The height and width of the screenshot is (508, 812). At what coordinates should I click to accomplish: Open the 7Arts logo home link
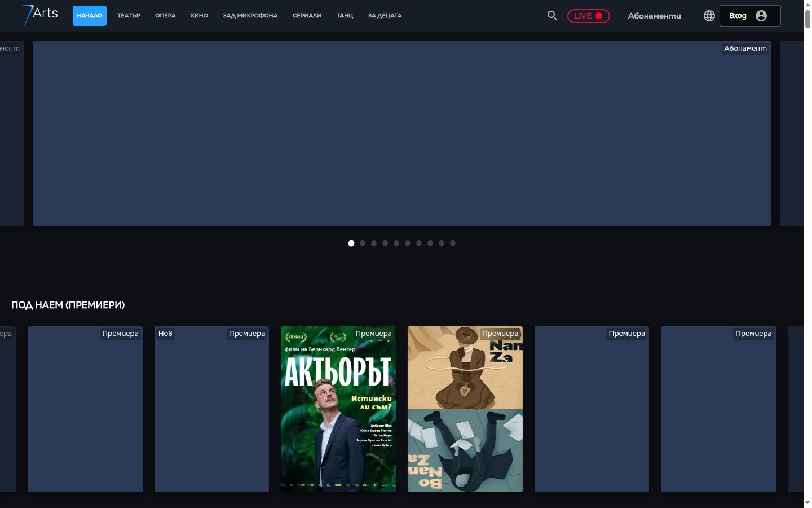[x=39, y=15]
